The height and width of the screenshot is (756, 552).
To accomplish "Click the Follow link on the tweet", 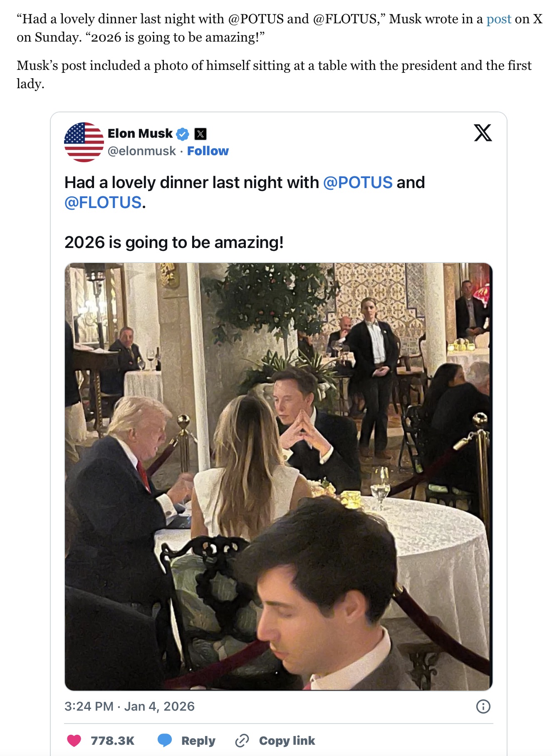I will (x=208, y=151).
